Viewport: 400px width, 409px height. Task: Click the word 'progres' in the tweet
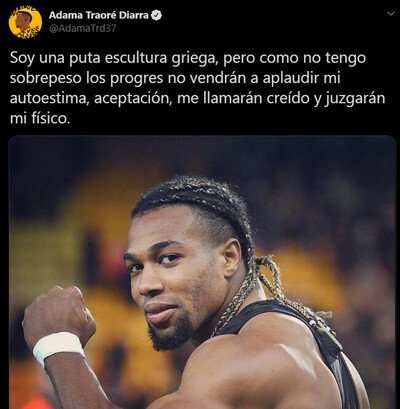(136, 79)
